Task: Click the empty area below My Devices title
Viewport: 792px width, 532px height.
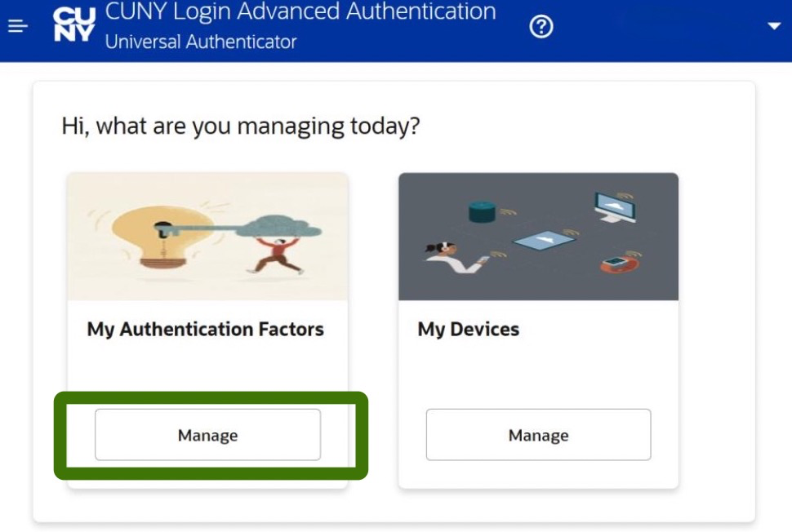Action: [538, 375]
